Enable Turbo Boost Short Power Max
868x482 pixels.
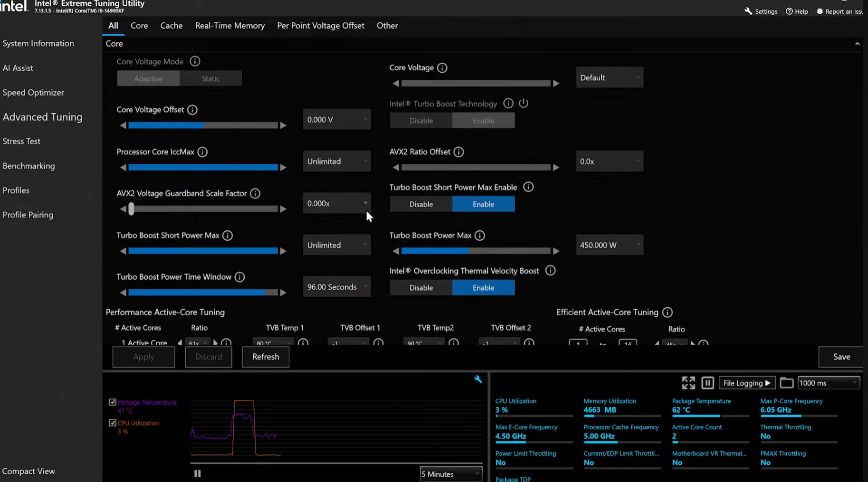(x=483, y=204)
